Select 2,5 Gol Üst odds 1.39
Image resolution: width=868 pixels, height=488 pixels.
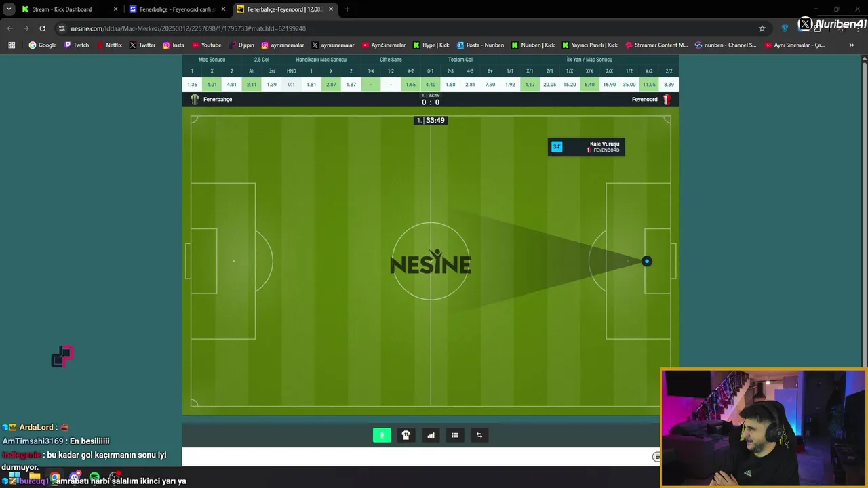point(271,85)
